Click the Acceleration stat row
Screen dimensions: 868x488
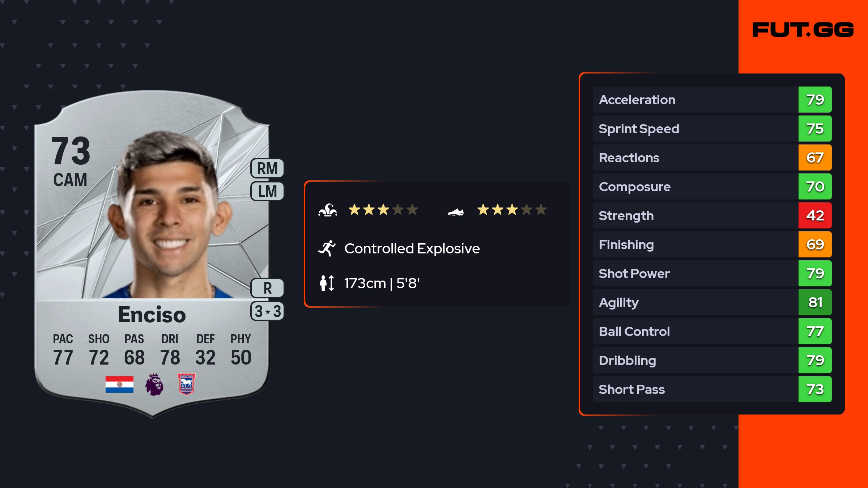coord(712,100)
